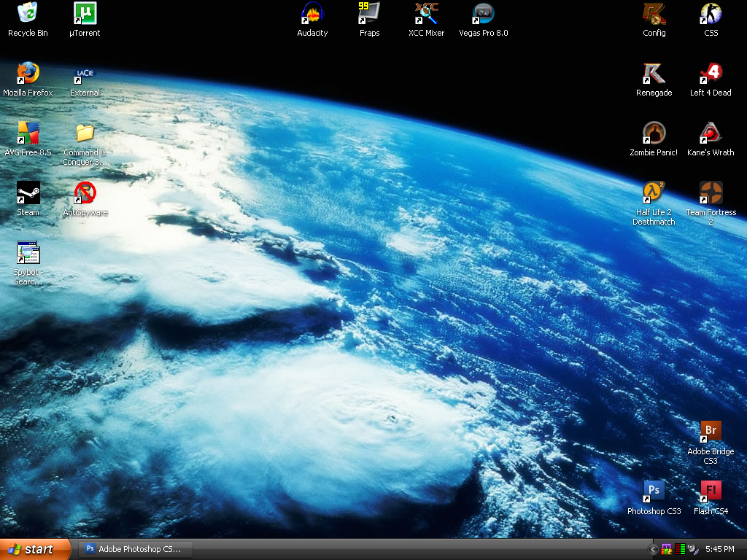
Task: Click the Half Life 2 Deathmatch icon
Action: [x=654, y=193]
